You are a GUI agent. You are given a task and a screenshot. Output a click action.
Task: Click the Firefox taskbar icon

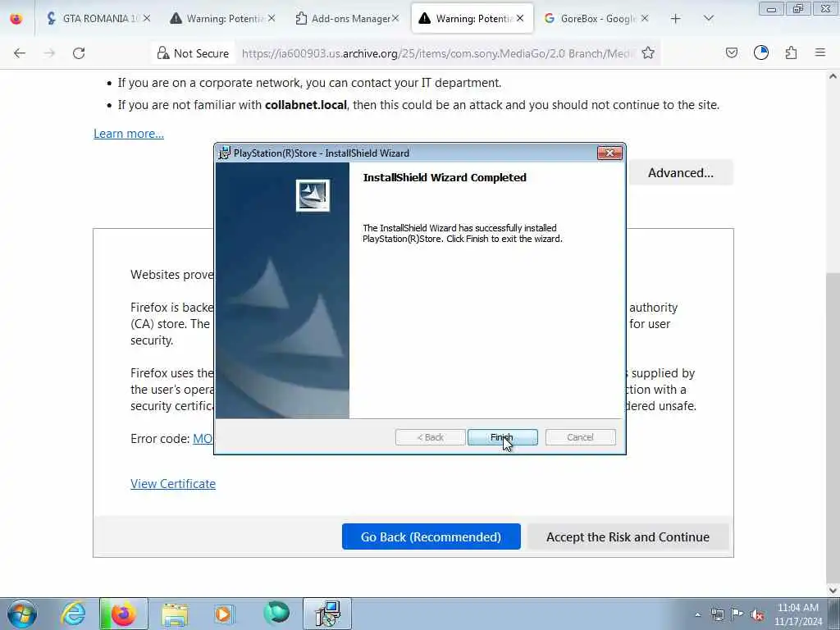124,614
